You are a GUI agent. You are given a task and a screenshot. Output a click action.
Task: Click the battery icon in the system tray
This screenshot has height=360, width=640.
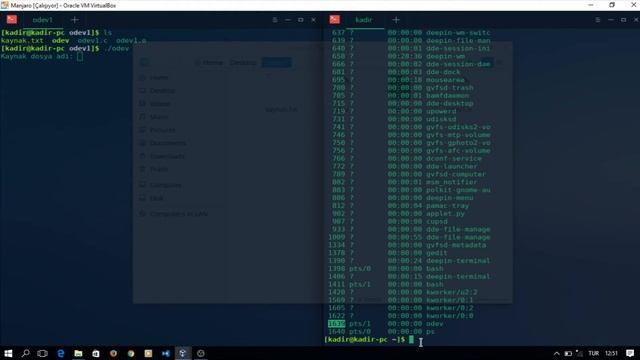(x=568, y=353)
